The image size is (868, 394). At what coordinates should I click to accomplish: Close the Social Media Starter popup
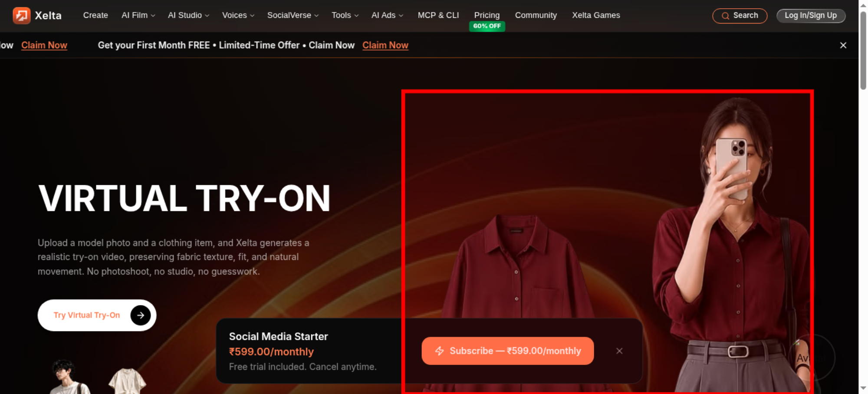pyautogui.click(x=619, y=351)
